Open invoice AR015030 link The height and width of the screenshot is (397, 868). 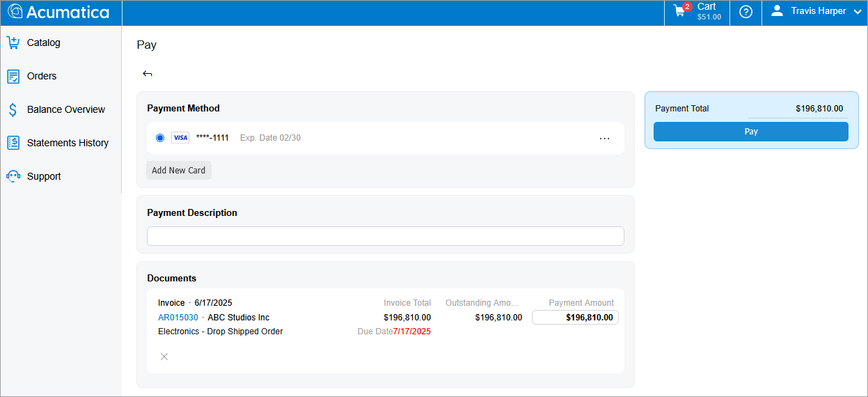coord(177,318)
